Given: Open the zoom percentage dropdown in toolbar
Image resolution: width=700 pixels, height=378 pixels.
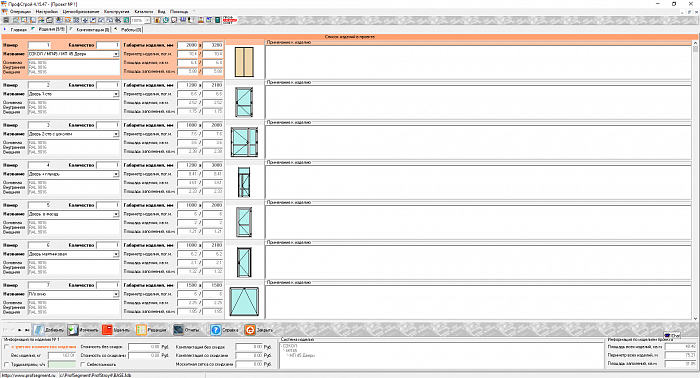Looking at the screenshot, I should click(147, 20).
